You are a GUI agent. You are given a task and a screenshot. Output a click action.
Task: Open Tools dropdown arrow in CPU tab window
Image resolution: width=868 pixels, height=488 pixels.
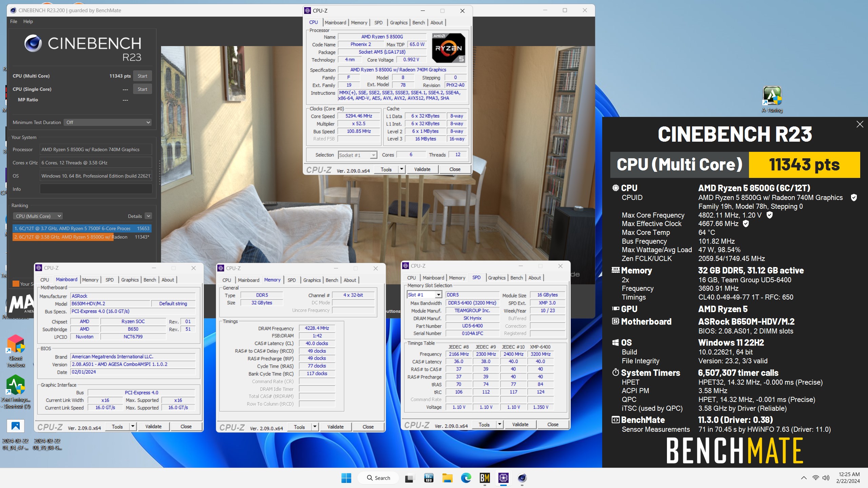402,169
